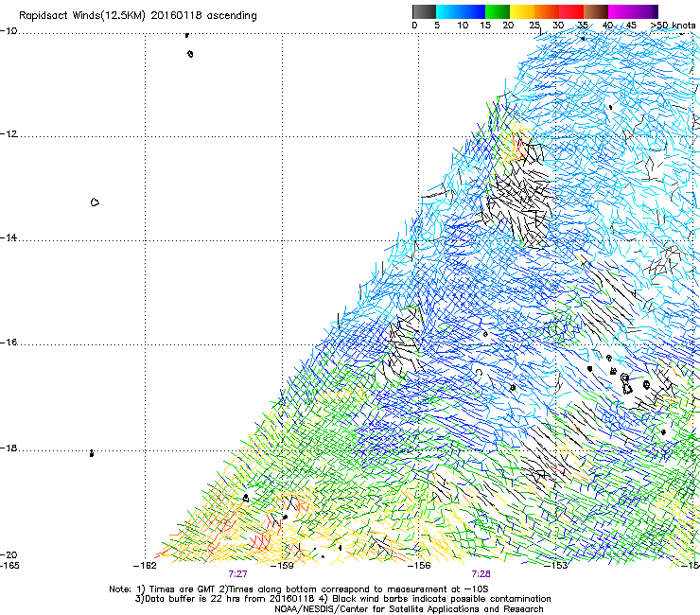The height and width of the screenshot is (615, 700).
Task: Select the '10' legend scale label
Action: [x=463, y=26]
